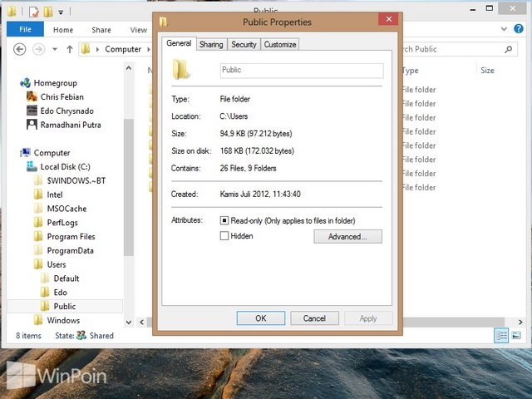Select the Public folder in tree

pyautogui.click(x=65, y=306)
